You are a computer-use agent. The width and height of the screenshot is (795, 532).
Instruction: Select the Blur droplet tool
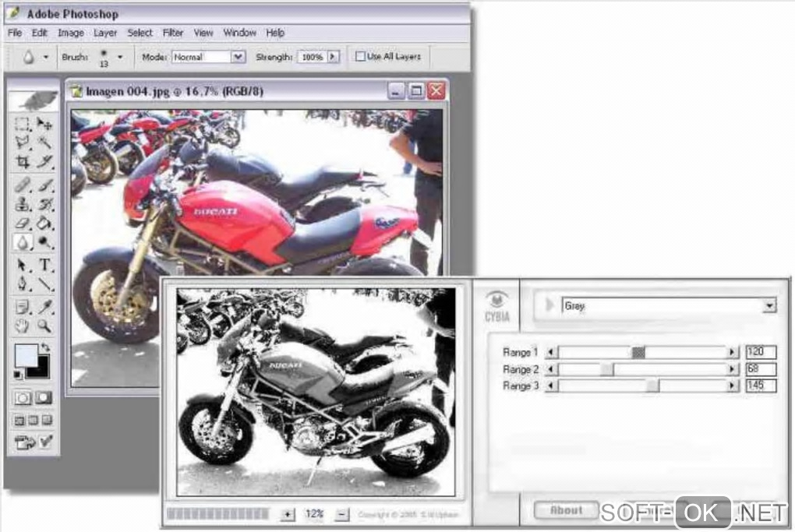[x=22, y=243]
